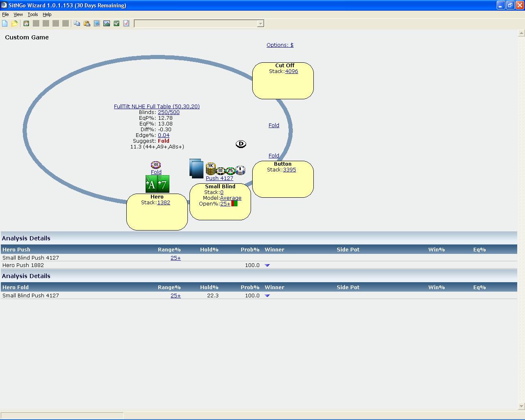This screenshot has height=420, width=525.
Task: Click the Paste clipboard toolbar icon
Action: 87,23
